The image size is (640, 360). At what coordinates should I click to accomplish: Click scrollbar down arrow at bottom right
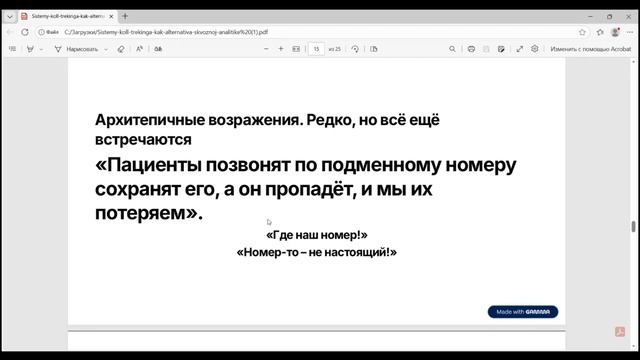pos(633,346)
